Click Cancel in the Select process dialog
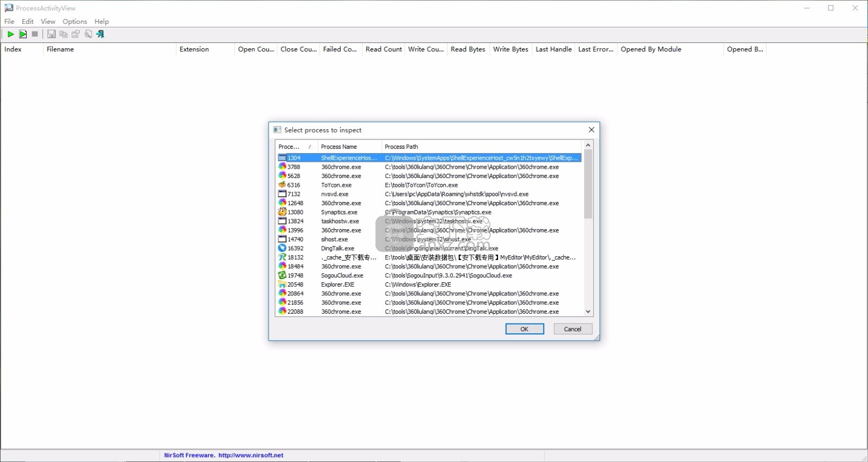 click(x=573, y=329)
